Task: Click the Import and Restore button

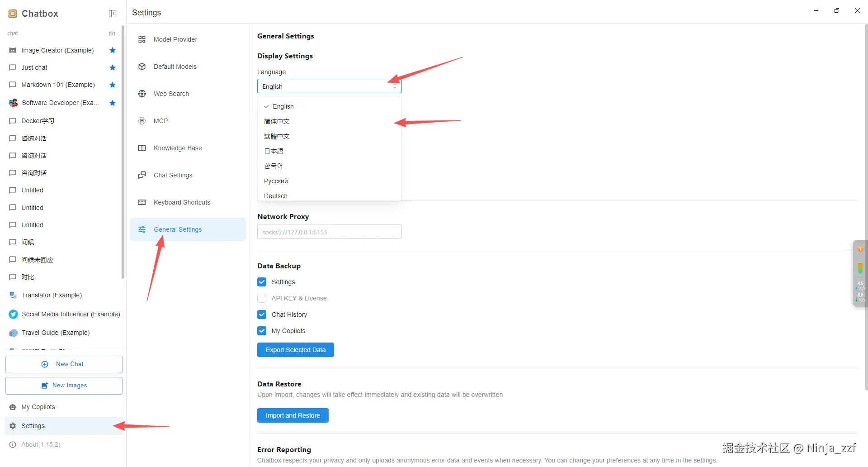Action: coord(293,415)
